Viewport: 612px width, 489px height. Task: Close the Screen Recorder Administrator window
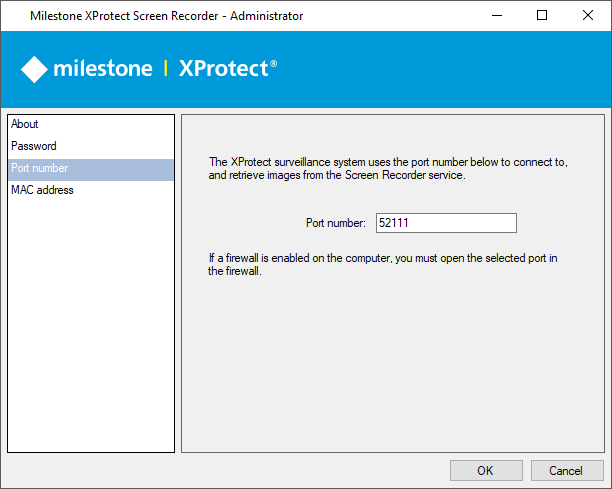tap(587, 15)
